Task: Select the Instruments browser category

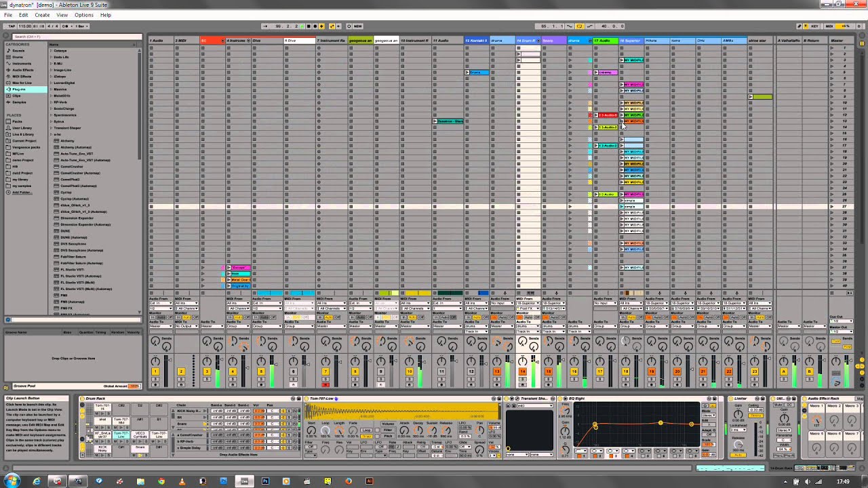Action: click(22, 64)
